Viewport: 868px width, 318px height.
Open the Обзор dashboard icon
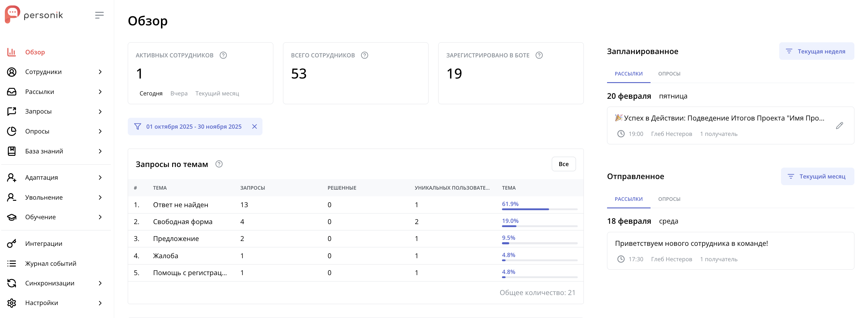pyautogui.click(x=11, y=52)
